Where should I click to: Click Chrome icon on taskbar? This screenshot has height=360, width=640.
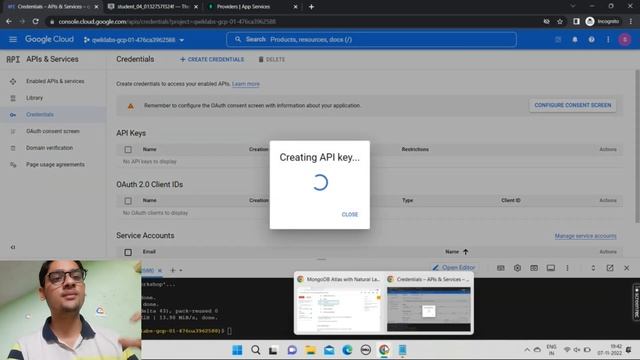pyautogui.click(x=384, y=350)
